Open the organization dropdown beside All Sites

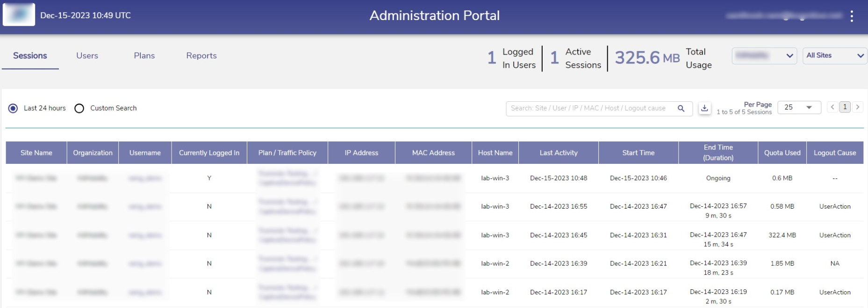[x=764, y=56]
